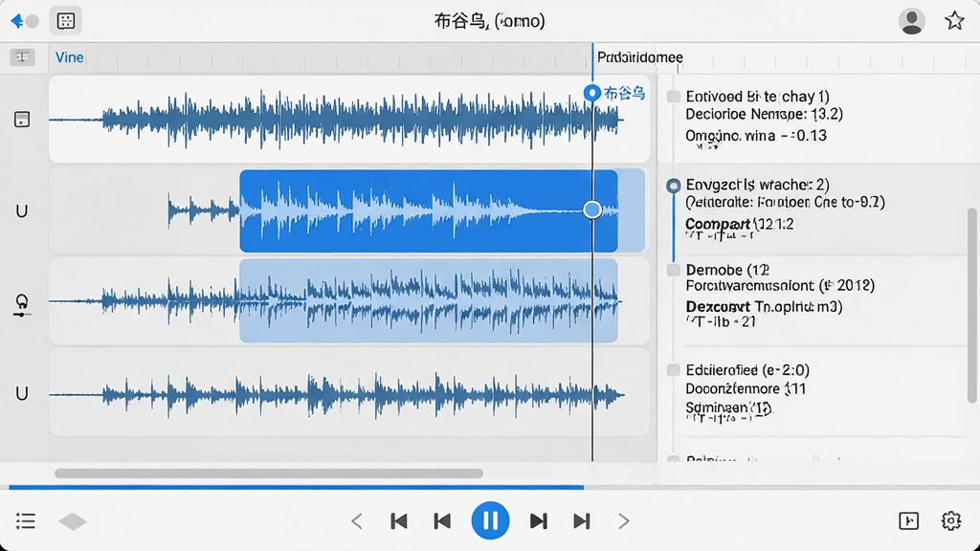
Task: Click the 'Doconžfennore' text line
Action: [745, 388]
